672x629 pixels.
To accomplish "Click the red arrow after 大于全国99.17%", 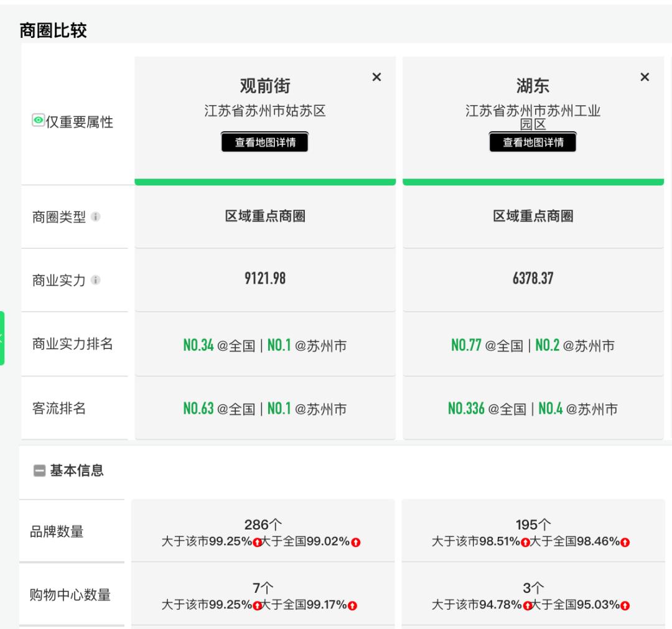I will point(352,606).
